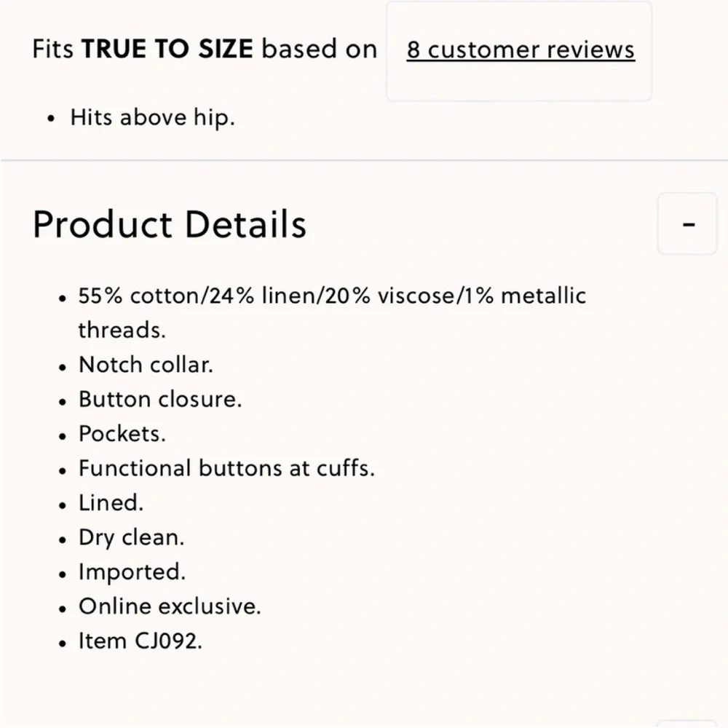Select the 'Imported.' list item

point(132,572)
